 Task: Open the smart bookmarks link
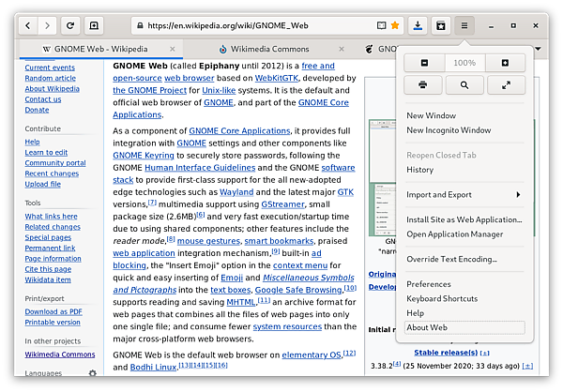click(279, 241)
